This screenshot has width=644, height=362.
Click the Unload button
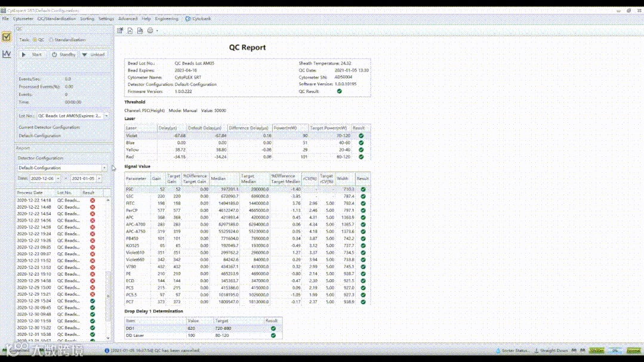point(94,54)
